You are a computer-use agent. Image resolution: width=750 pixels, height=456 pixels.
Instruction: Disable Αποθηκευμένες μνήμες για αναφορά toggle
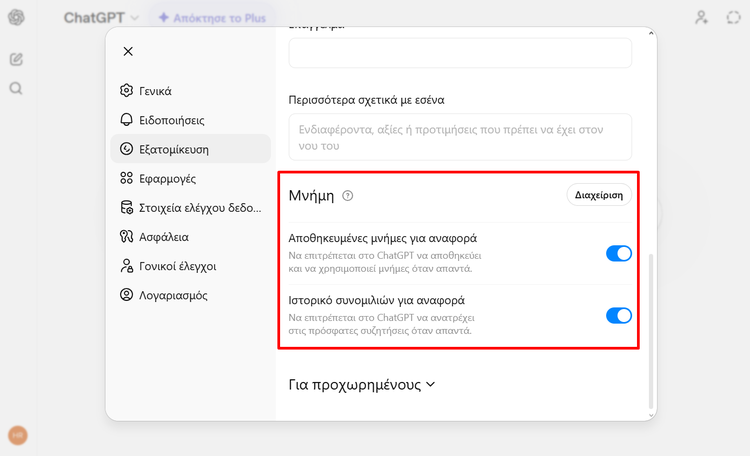pos(618,253)
